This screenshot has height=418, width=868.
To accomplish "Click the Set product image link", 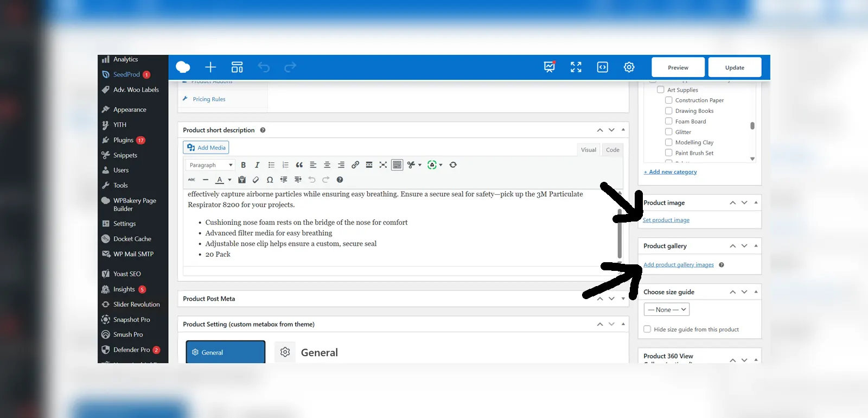I will tap(666, 220).
